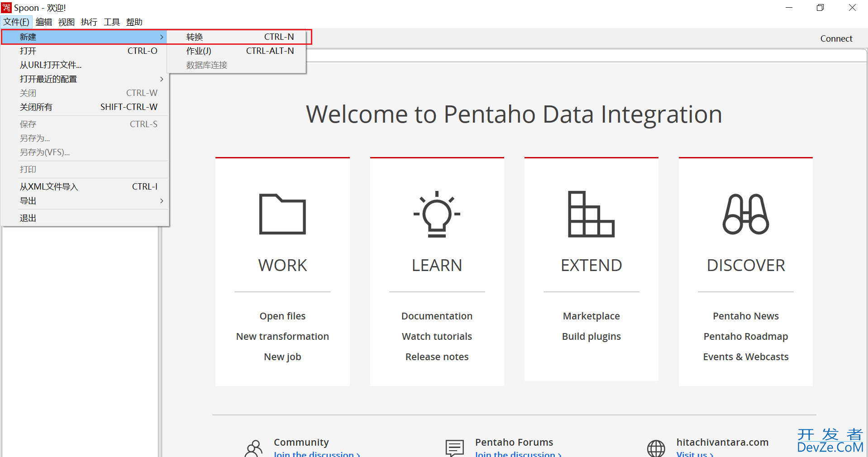The height and width of the screenshot is (457, 868).
Task: Click the EXTEND heading
Action: coord(591,266)
